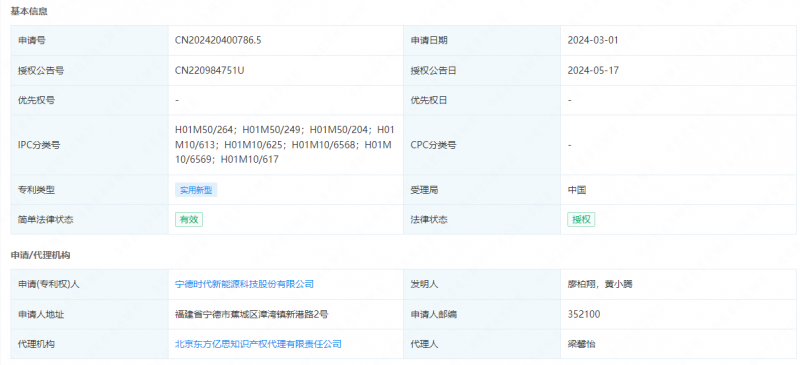Click the 优先权号 label cell
The height and width of the screenshot is (365, 800).
point(89,100)
